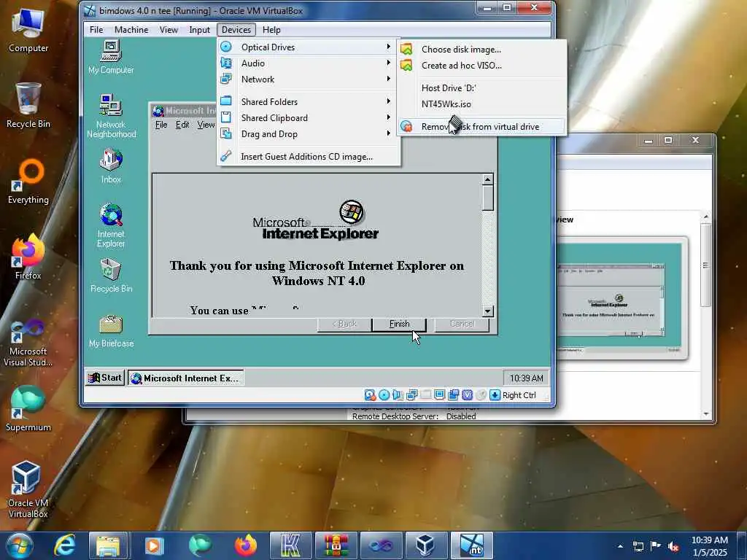The height and width of the screenshot is (560, 747).
Task: Click the host clock showing 1/5/2025
Action: [709, 546]
